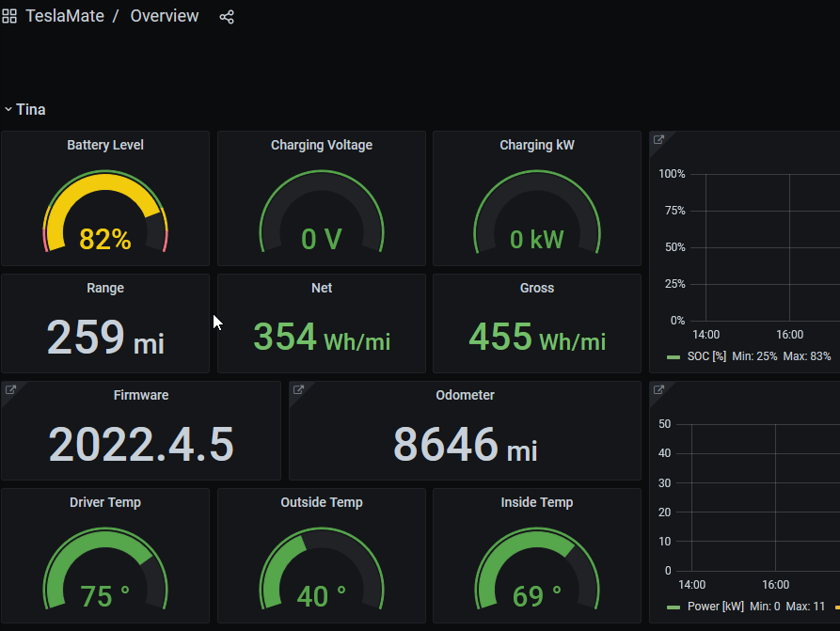Image resolution: width=840 pixels, height=631 pixels.
Task: Open the Charging Voltage panel title menu
Action: pos(322,145)
